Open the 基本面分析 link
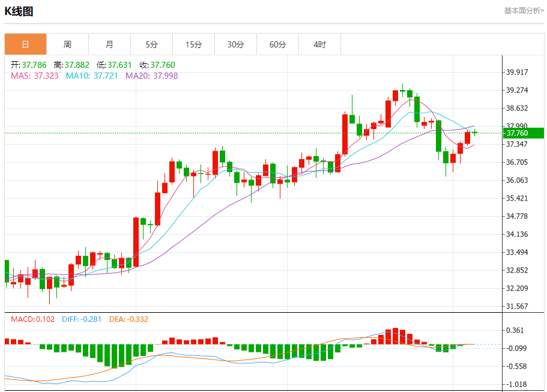Image resolution: width=547 pixels, height=392 pixels. click(524, 11)
